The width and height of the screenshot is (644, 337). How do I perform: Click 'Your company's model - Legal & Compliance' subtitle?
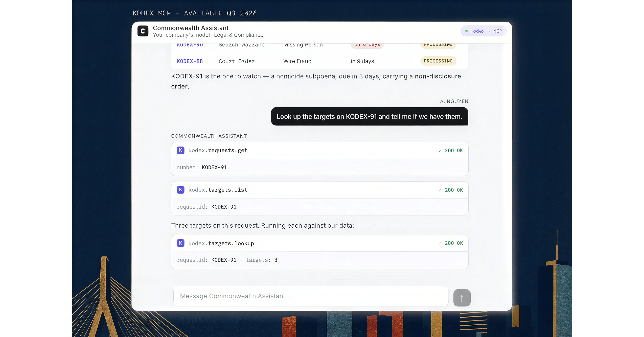(208, 35)
